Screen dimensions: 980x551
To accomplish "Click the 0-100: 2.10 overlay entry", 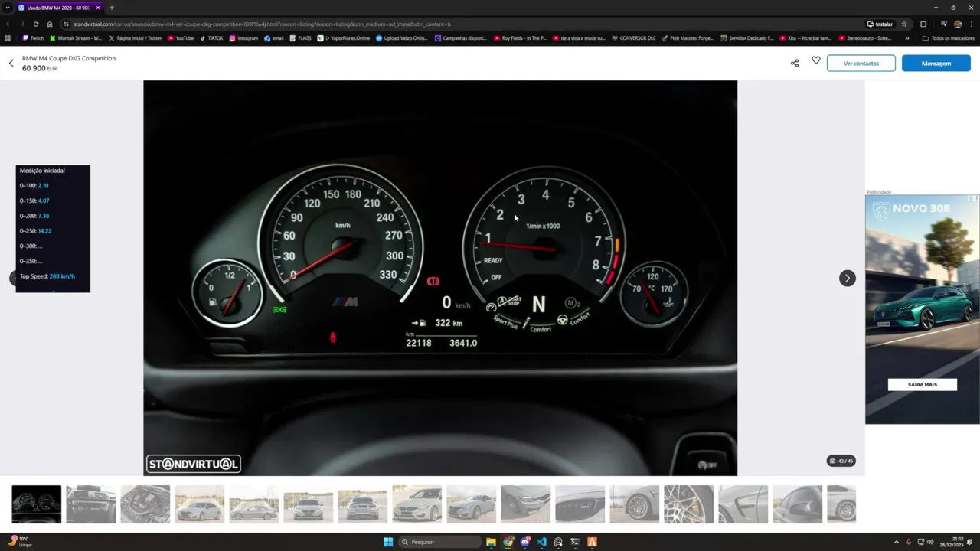I will pyautogui.click(x=34, y=185).
